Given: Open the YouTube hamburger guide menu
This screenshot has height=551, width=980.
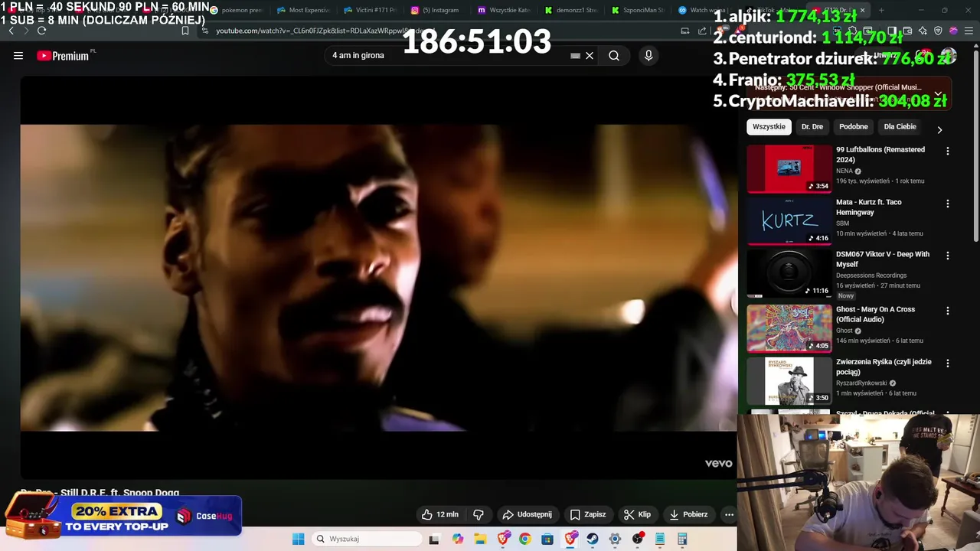Looking at the screenshot, I should click(x=18, y=55).
